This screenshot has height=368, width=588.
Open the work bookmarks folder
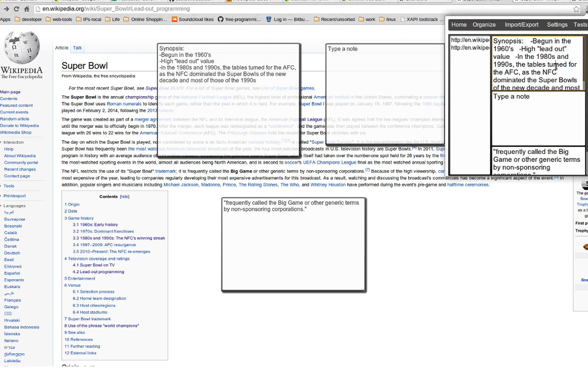(367, 19)
